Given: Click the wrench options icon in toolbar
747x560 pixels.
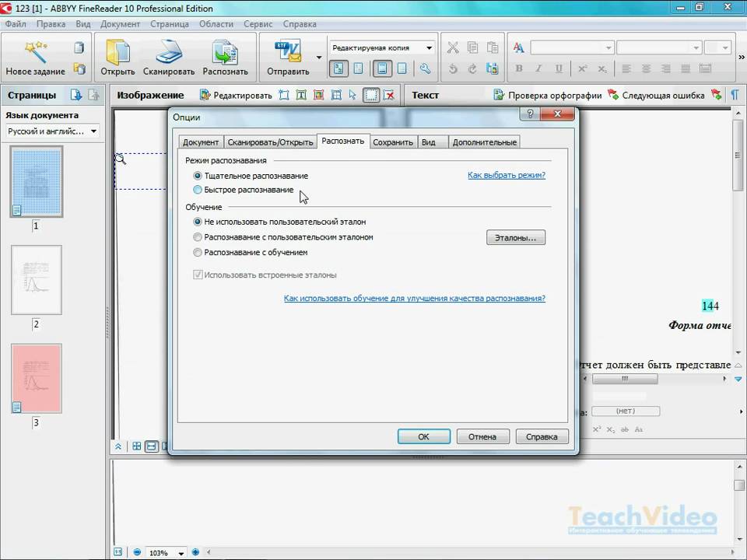Looking at the screenshot, I should click(425, 68).
